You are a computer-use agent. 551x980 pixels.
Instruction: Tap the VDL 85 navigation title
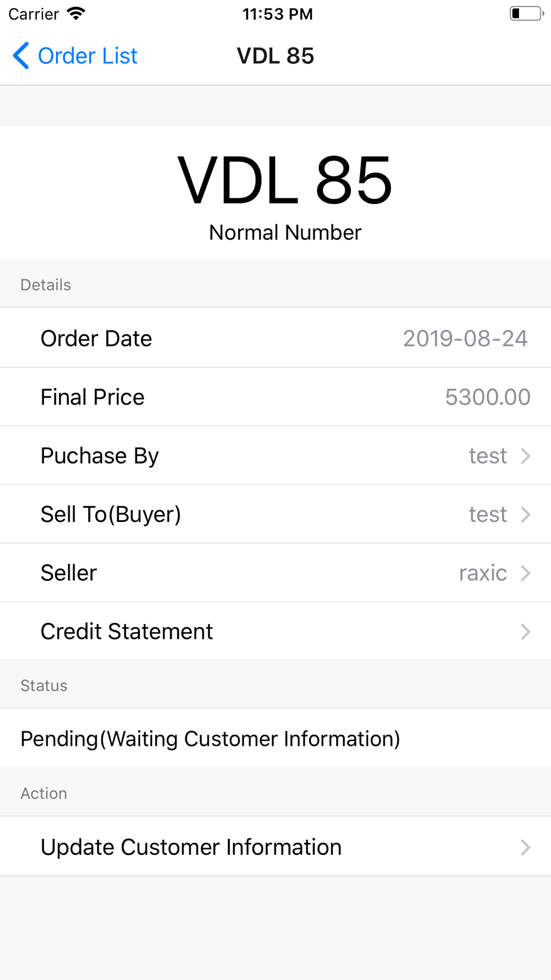pos(275,56)
